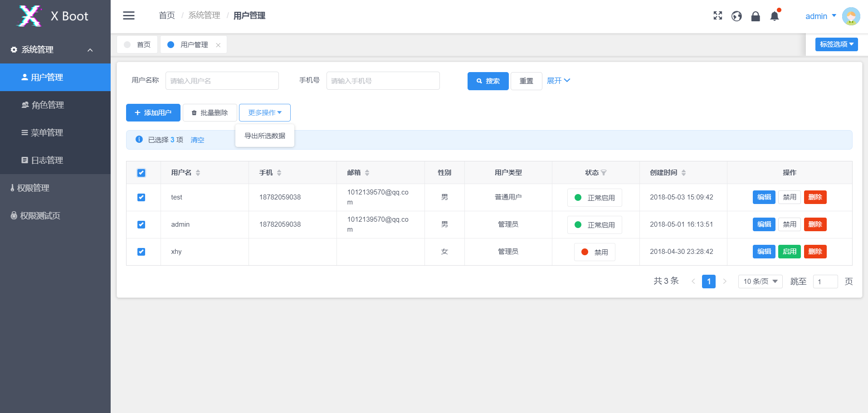Image resolution: width=868 pixels, height=413 pixels.
Task: Enter fullscreen mode via header icon
Action: pyautogui.click(x=717, y=16)
